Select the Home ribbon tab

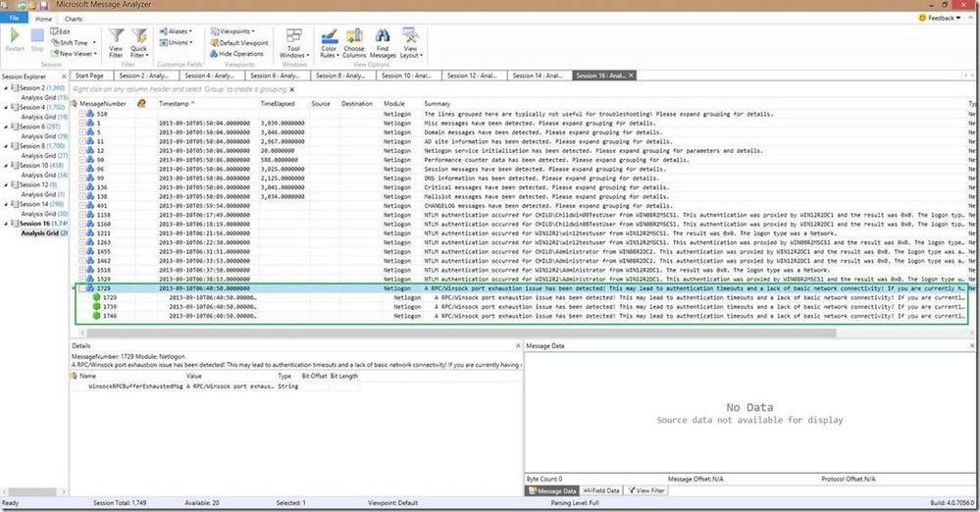(44, 19)
